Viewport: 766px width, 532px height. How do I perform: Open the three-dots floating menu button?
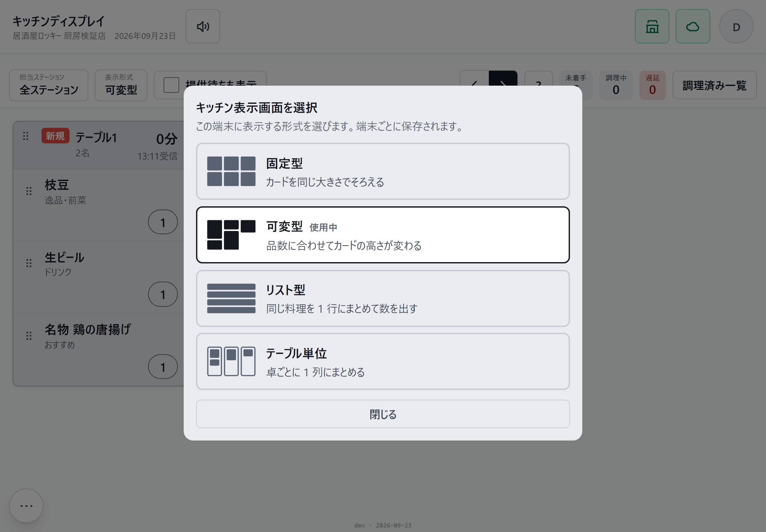coord(26,505)
